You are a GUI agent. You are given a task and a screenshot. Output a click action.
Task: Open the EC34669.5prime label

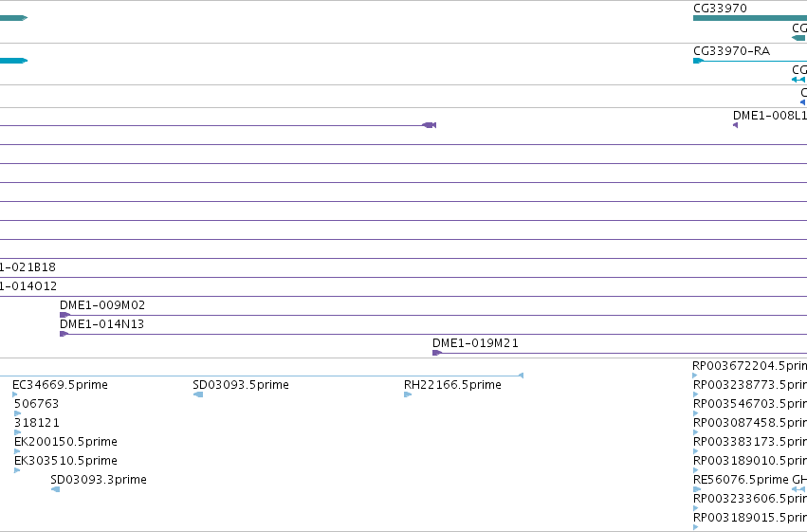(x=60, y=385)
